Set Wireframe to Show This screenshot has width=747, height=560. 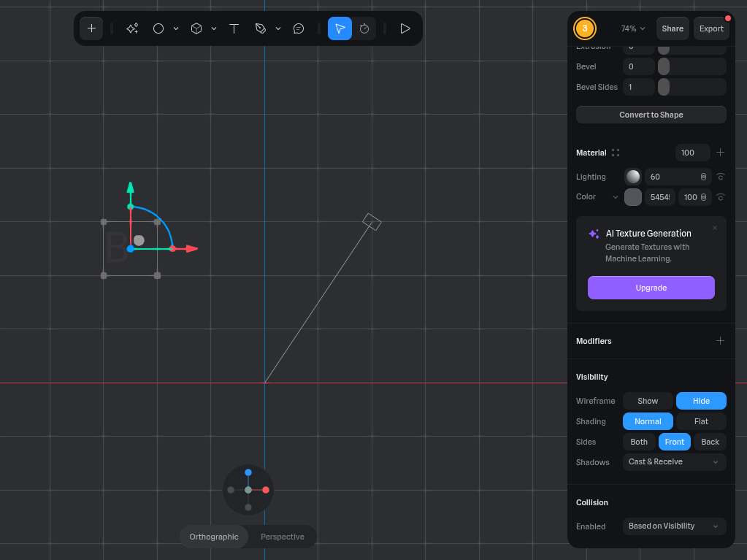[x=648, y=401]
